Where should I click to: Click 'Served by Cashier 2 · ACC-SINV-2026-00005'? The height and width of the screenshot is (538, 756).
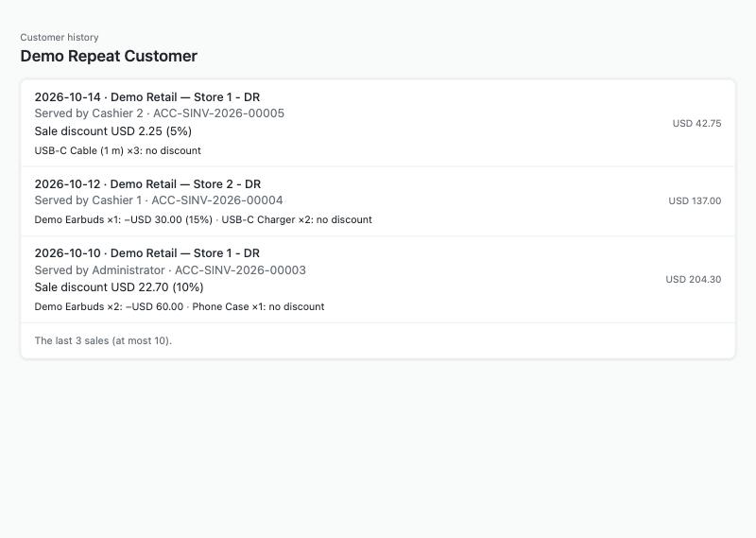(159, 113)
